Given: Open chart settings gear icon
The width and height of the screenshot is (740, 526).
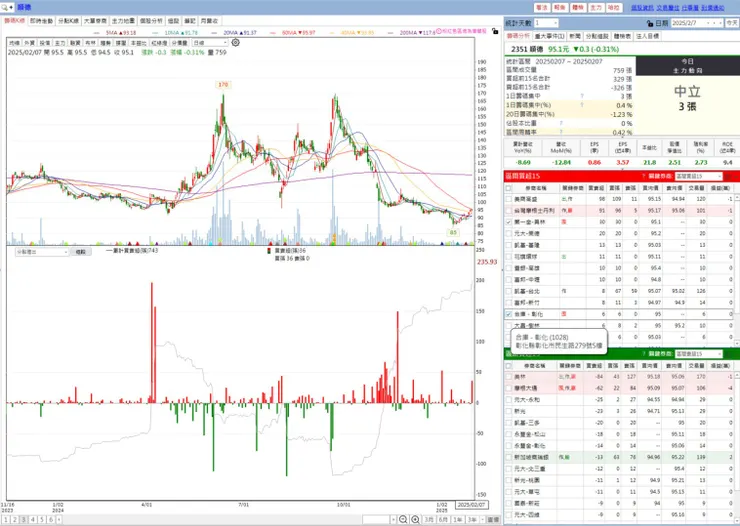Looking at the screenshot, I should pos(235,42).
